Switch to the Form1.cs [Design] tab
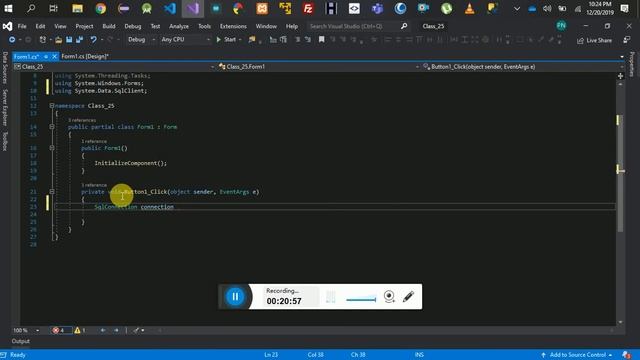Viewport: 640px width, 360px height. (x=85, y=56)
